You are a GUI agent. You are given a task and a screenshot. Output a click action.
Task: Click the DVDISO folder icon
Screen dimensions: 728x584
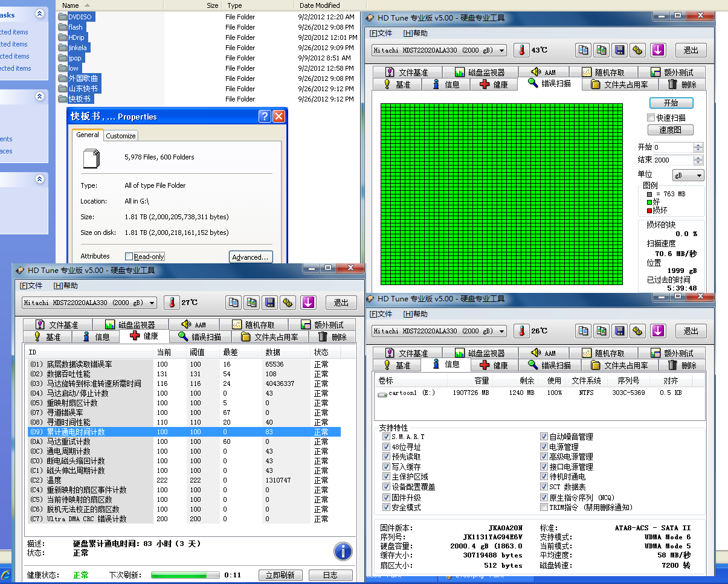63,17
